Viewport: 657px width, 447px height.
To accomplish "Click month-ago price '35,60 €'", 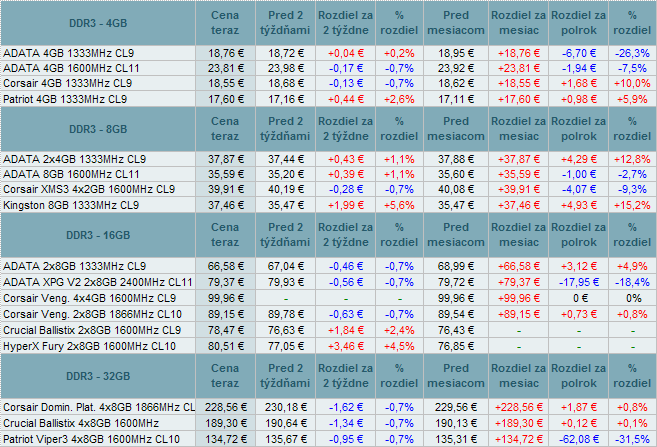I will click(456, 174).
